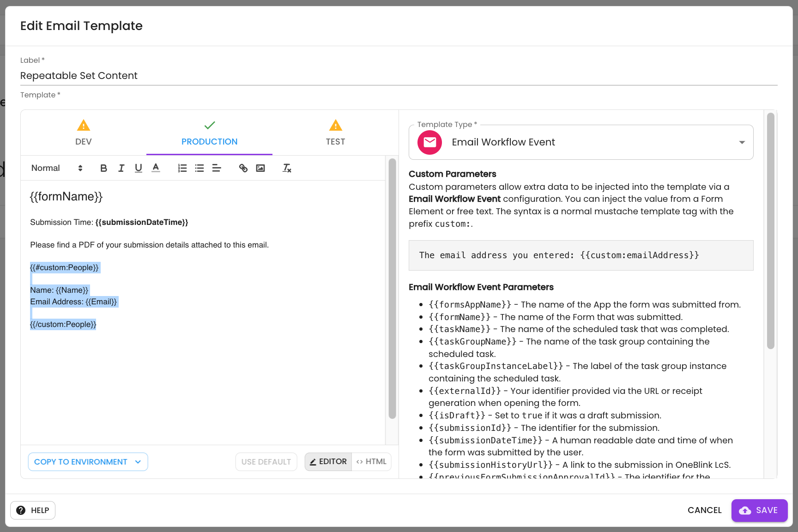
Task: Click the {{formName}} heading in the editor
Action: pyautogui.click(x=66, y=197)
